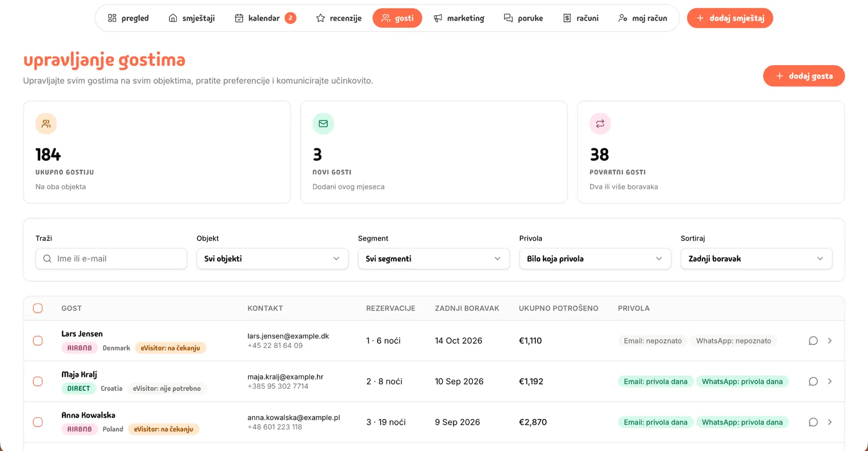Click 'eVisitor: na čekanju' tag for Lars Jensen
Image resolution: width=868 pixels, height=451 pixels.
pos(170,348)
